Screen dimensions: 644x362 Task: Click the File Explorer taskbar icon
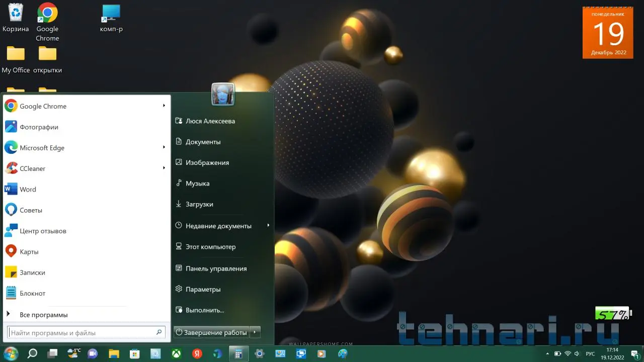coord(114,353)
